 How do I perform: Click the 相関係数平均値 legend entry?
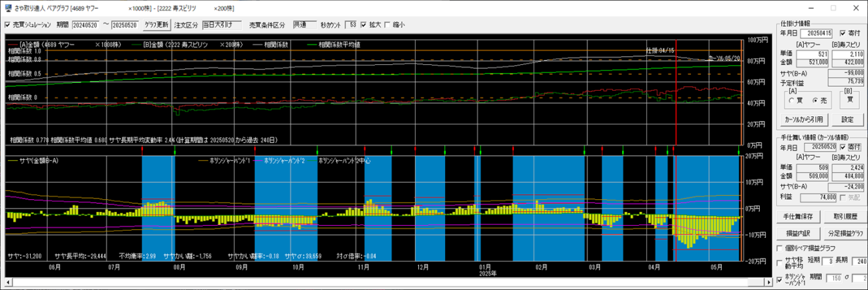[x=334, y=44]
